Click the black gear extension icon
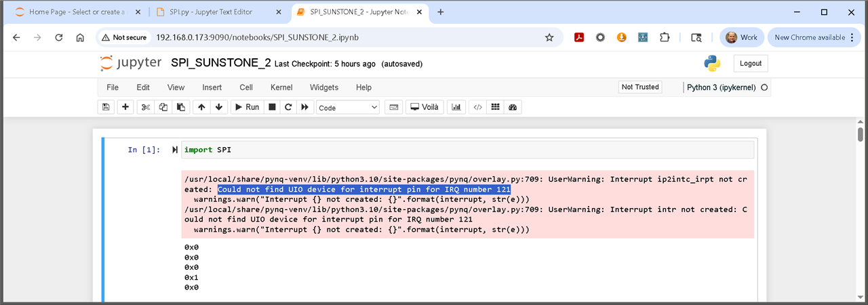 pyautogui.click(x=600, y=38)
